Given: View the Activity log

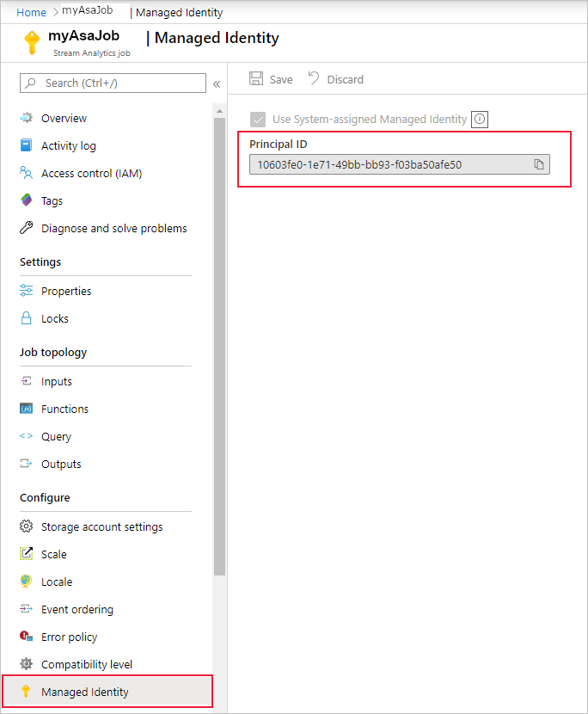Looking at the screenshot, I should [69, 145].
